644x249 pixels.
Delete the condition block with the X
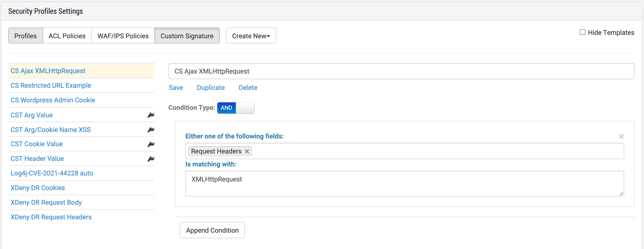click(621, 136)
